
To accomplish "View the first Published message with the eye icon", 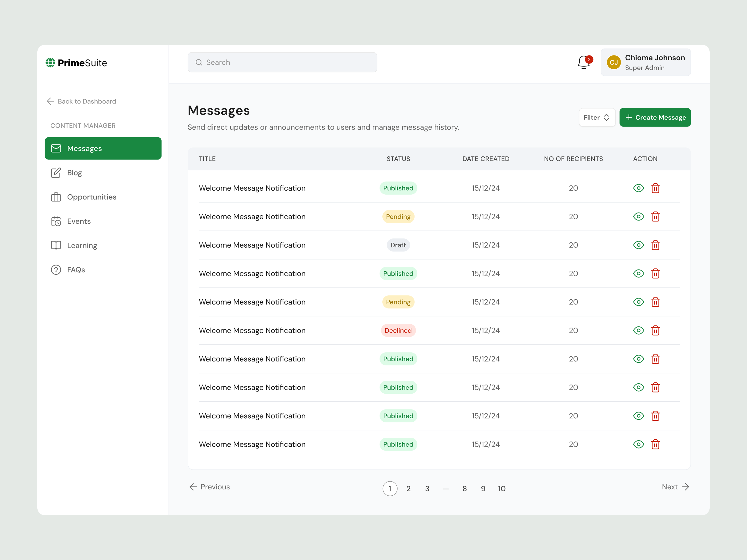I will 639,188.
